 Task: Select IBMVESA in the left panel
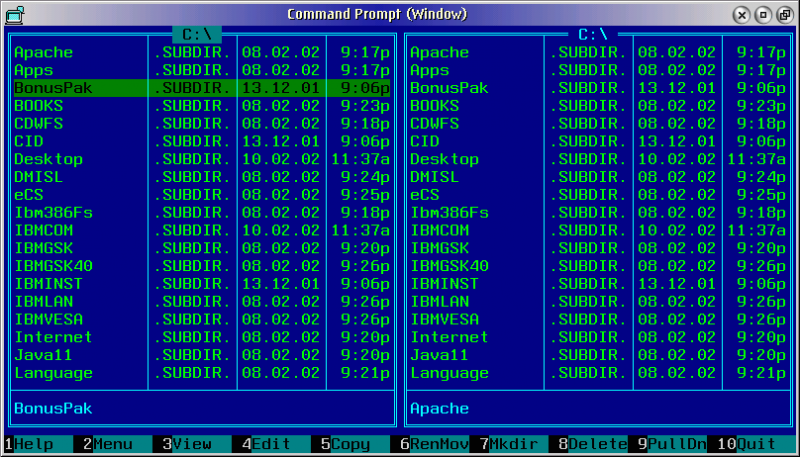[x=48, y=319]
